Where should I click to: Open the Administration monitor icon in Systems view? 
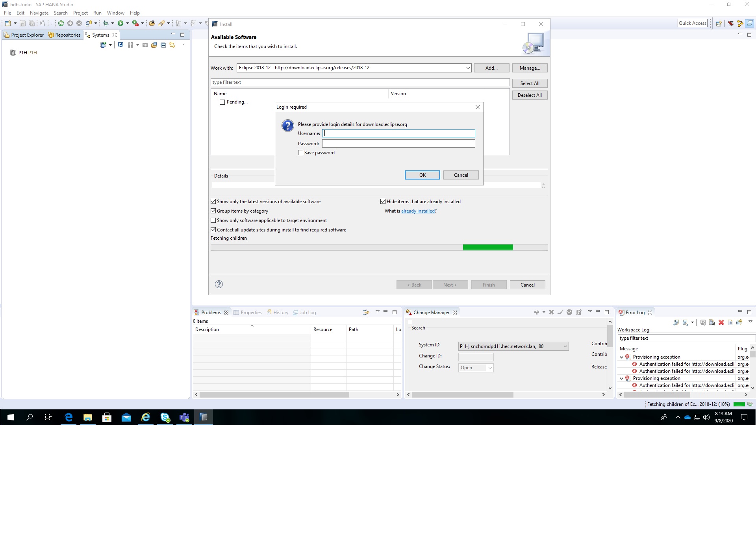point(120,45)
